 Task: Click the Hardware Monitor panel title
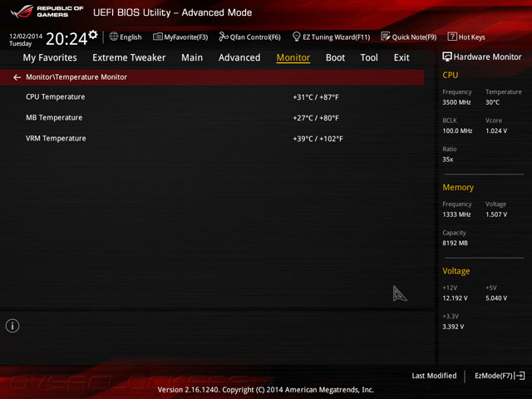coord(488,57)
